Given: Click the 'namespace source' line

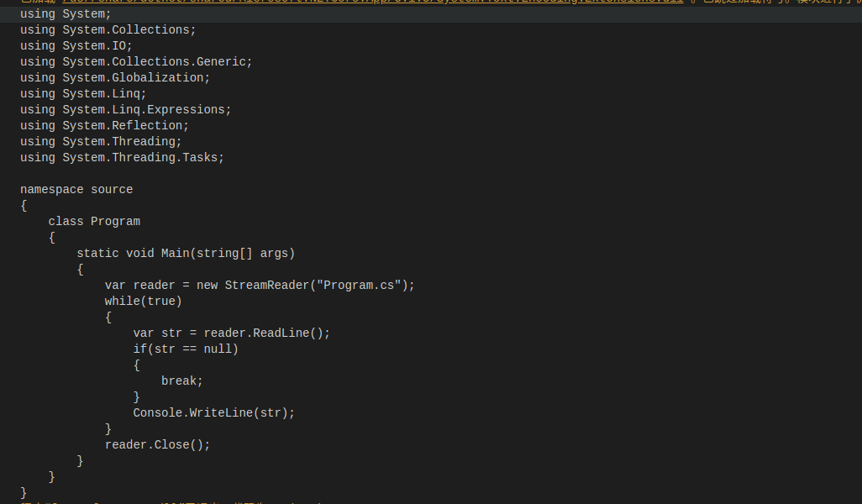Looking at the screenshot, I should [x=76, y=189].
